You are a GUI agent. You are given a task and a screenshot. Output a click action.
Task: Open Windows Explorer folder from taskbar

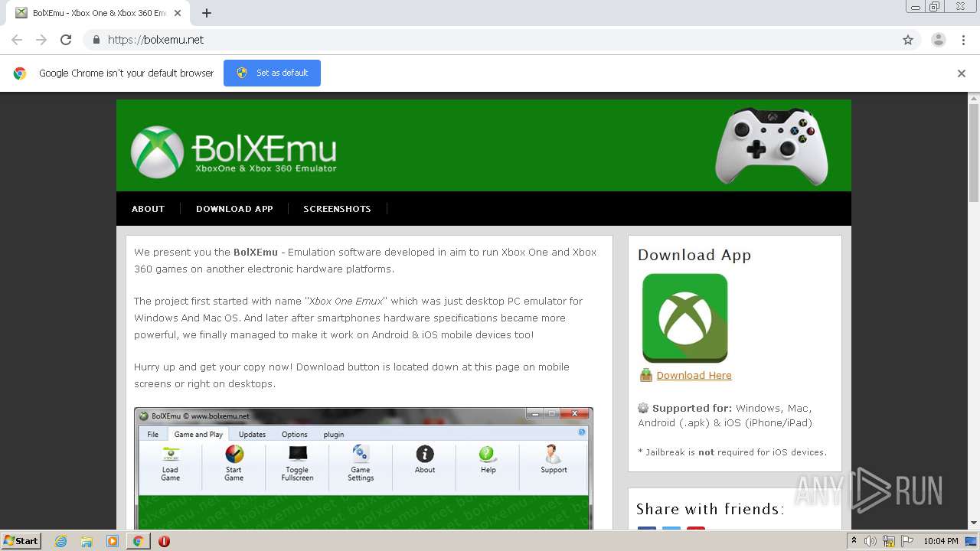pyautogui.click(x=87, y=541)
